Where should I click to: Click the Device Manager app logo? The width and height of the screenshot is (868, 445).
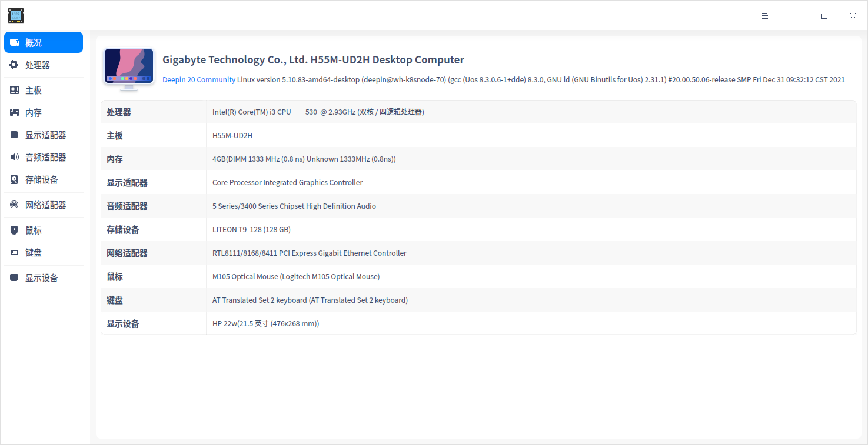(15, 15)
